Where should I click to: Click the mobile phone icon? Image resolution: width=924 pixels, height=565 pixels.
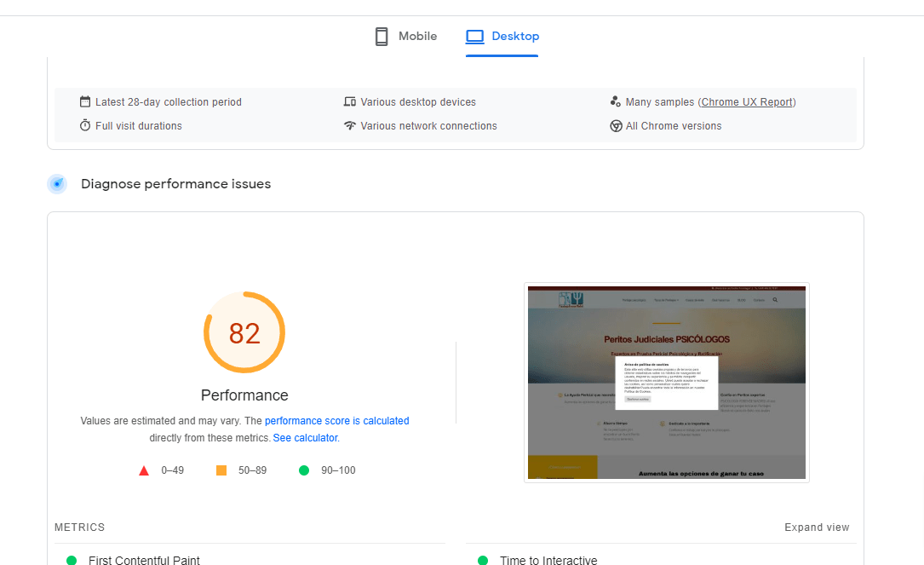(x=382, y=37)
